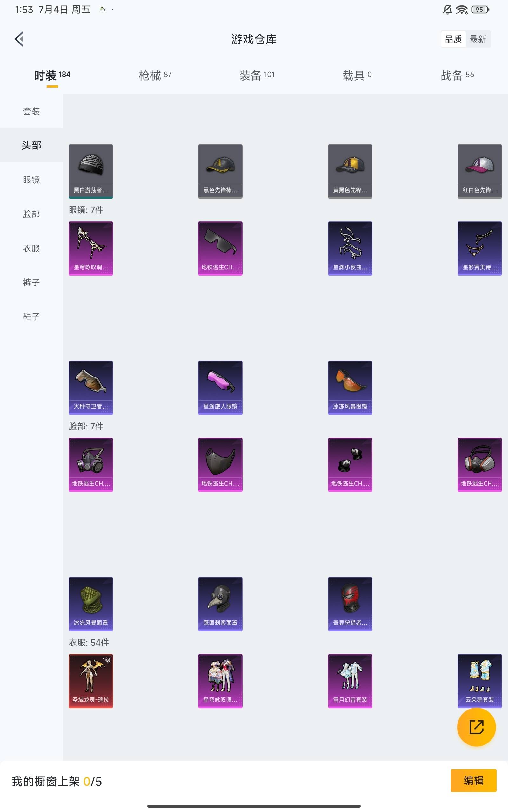The image size is (508, 812).
Task: Select 头部 in the sidebar
Action: coord(31,145)
